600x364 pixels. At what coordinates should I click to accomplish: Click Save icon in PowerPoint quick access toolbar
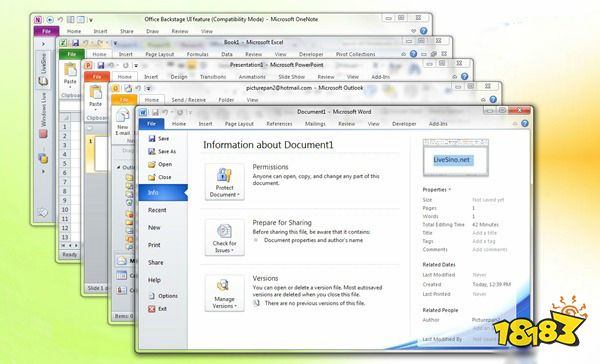click(x=101, y=65)
